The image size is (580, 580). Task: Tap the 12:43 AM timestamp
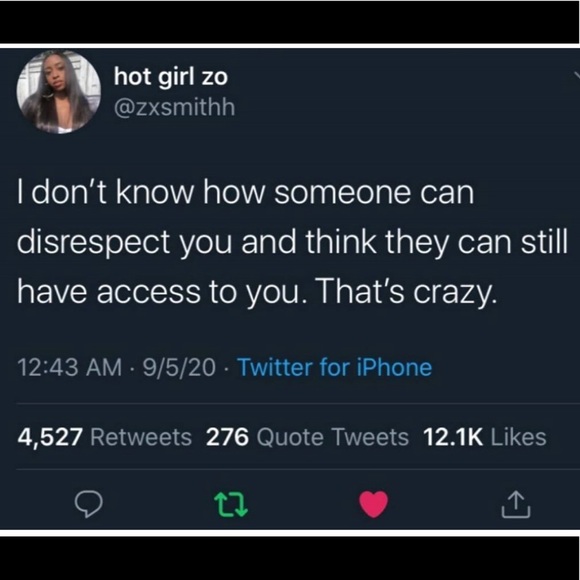coord(70,367)
